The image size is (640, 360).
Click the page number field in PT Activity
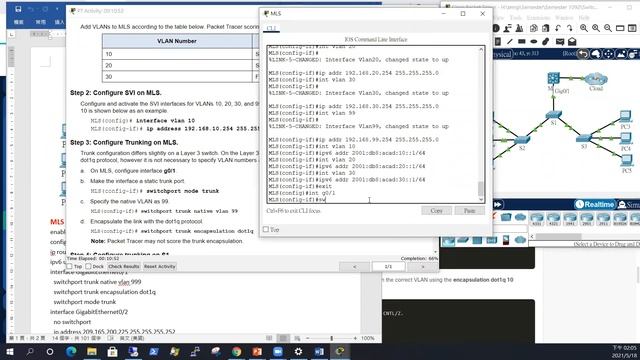(x=388, y=267)
